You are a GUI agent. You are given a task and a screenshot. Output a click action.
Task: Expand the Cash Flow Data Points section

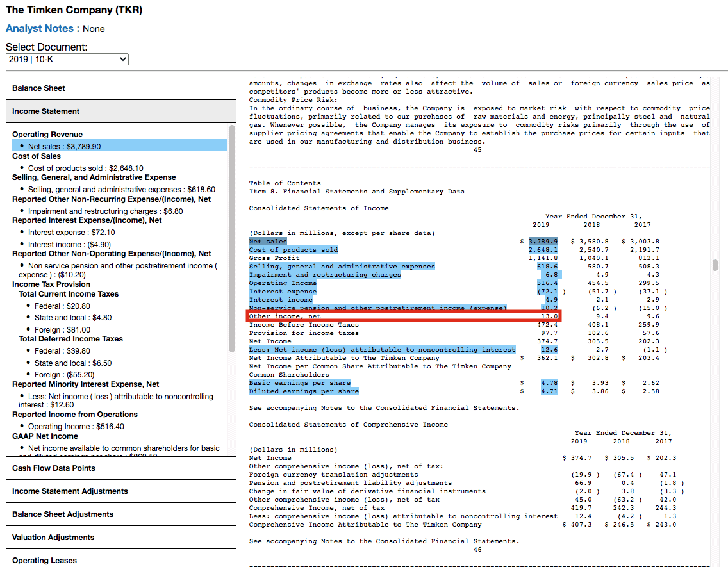[x=120, y=468]
